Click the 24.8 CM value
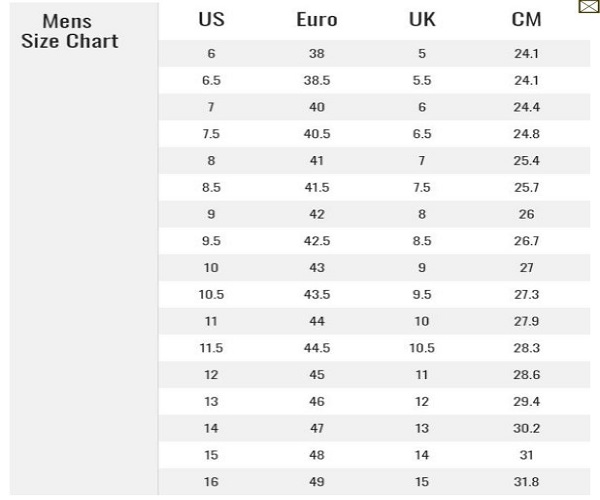Viewport: 600px width, 500px height. [x=528, y=133]
